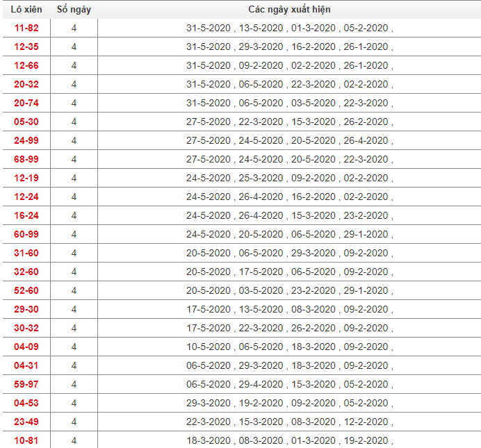The width and height of the screenshot is (481, 448).
Task: Click date 25-3-2020 in the 12-19 row
Action: pyautogui.click(x=261, y=178)
